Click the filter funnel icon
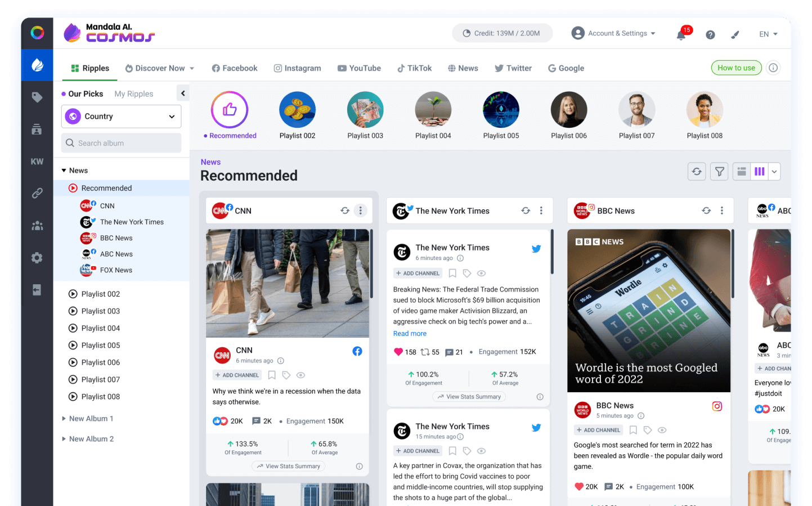812x506 pixels. [x=719, y=172]
